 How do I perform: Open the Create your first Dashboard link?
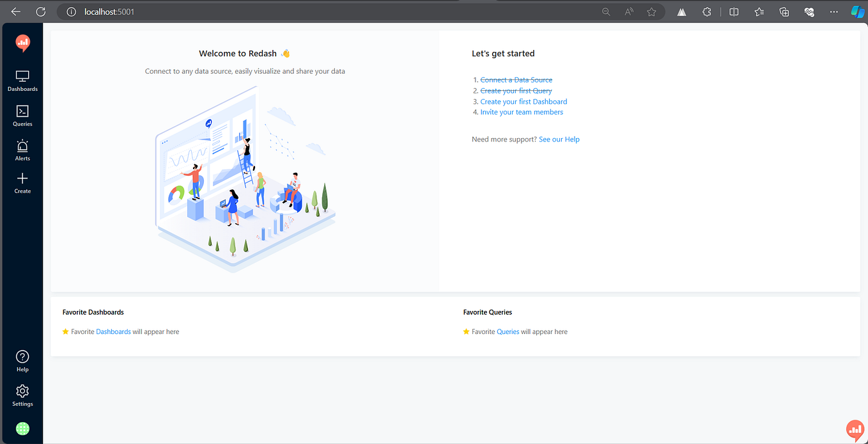click(523, 101)
